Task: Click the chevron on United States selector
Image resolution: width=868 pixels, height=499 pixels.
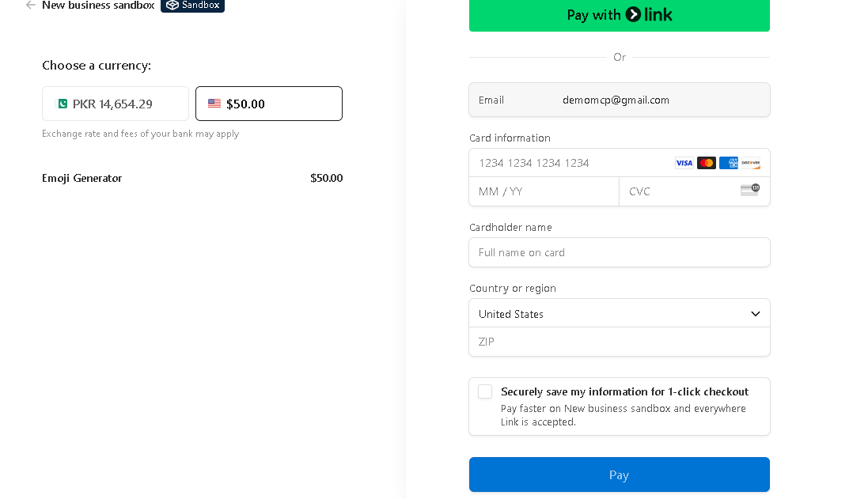Action: [755, 314]
